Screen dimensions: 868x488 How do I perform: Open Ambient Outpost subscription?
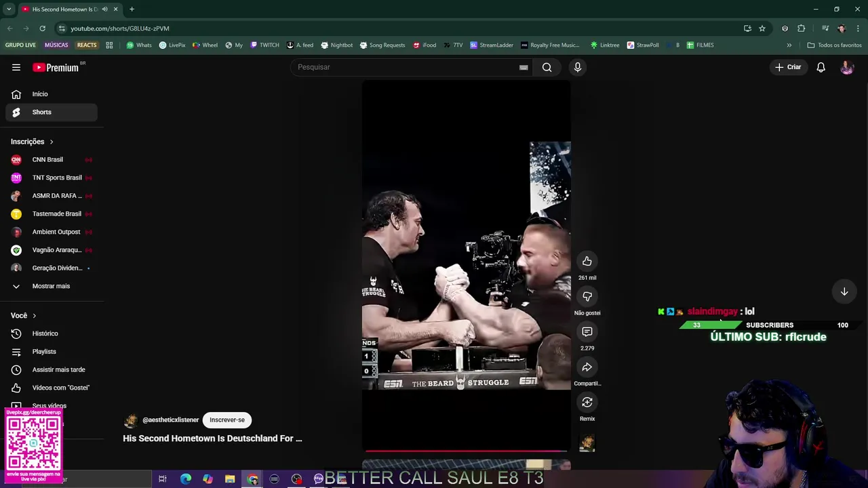pos(51,232)
